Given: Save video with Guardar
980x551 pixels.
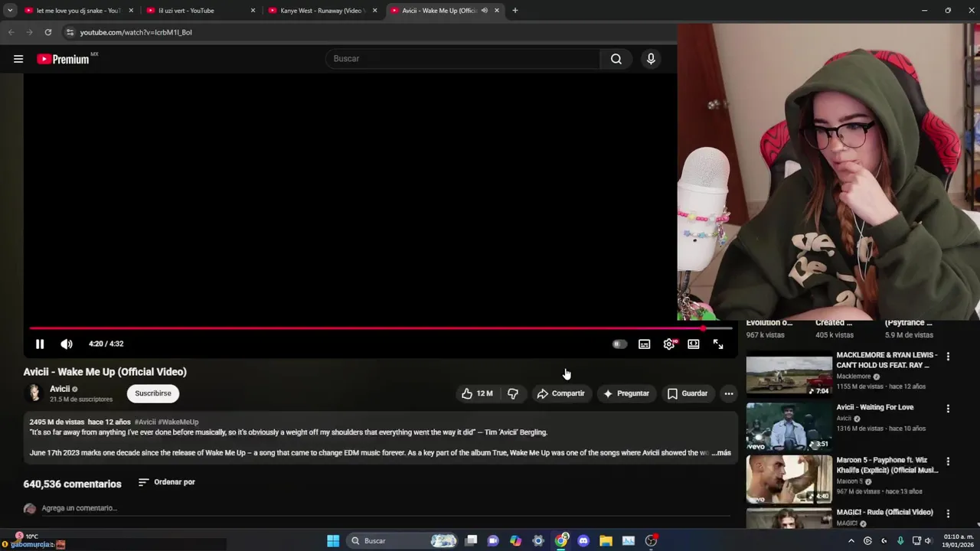Looking at the screenshot, I should 687,393.
